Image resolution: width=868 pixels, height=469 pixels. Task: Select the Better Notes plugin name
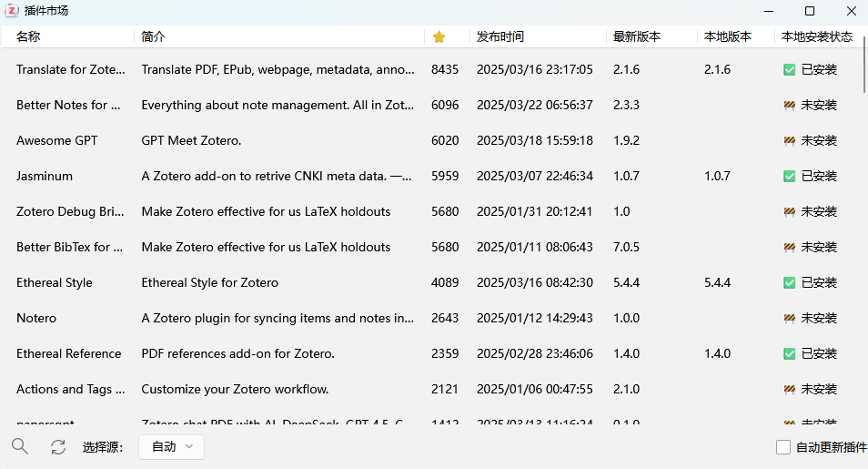tap(68, 105)
